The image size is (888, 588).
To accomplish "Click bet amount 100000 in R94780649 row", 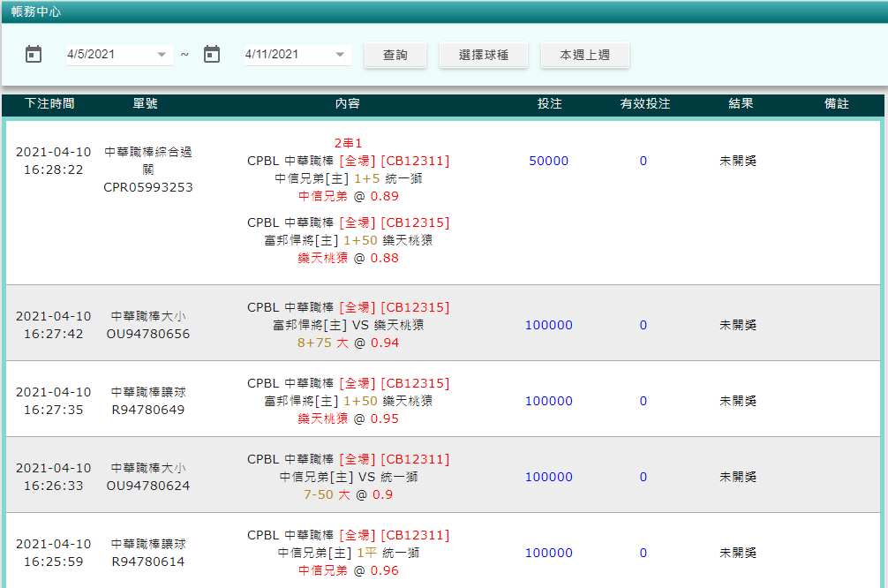I will tap(549, 401).
